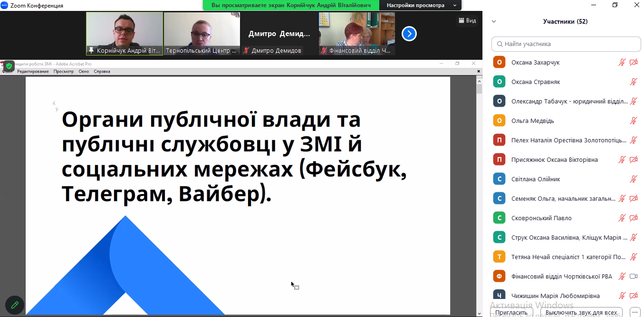Open the Справка menu in Acrobat
The height and width of the screenshot is (317, 644).
[102, 72]
